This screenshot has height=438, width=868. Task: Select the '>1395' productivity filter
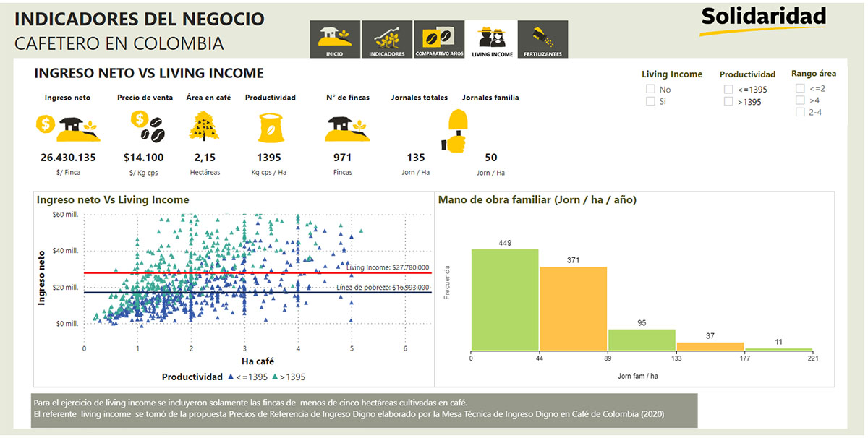click(728, 101)
